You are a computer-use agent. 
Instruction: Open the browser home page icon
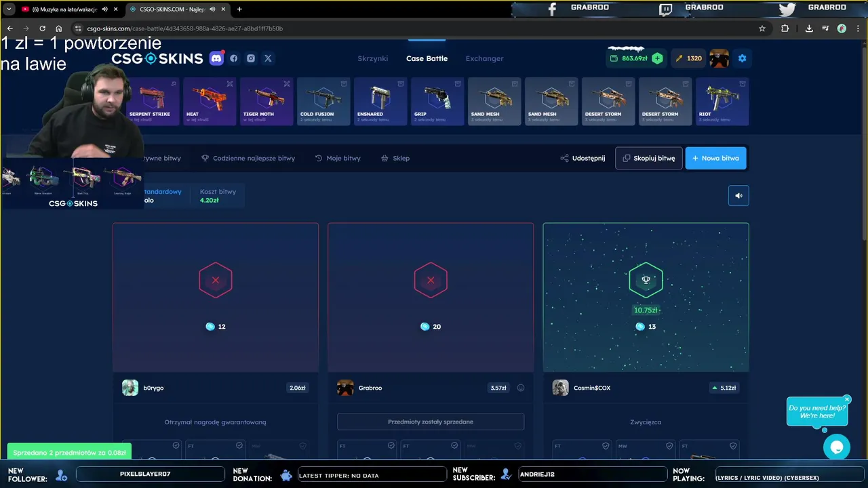(58, 28)
